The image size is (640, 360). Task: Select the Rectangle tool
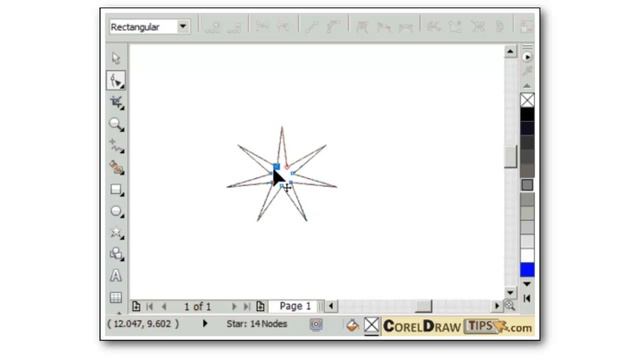pos(116,190)
